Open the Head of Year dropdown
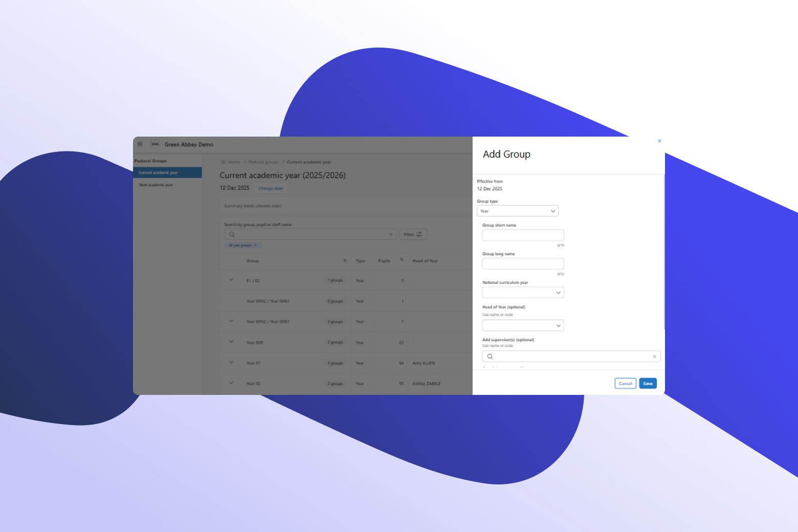Viewport: 798px width, 532px height. pos(523,326)
